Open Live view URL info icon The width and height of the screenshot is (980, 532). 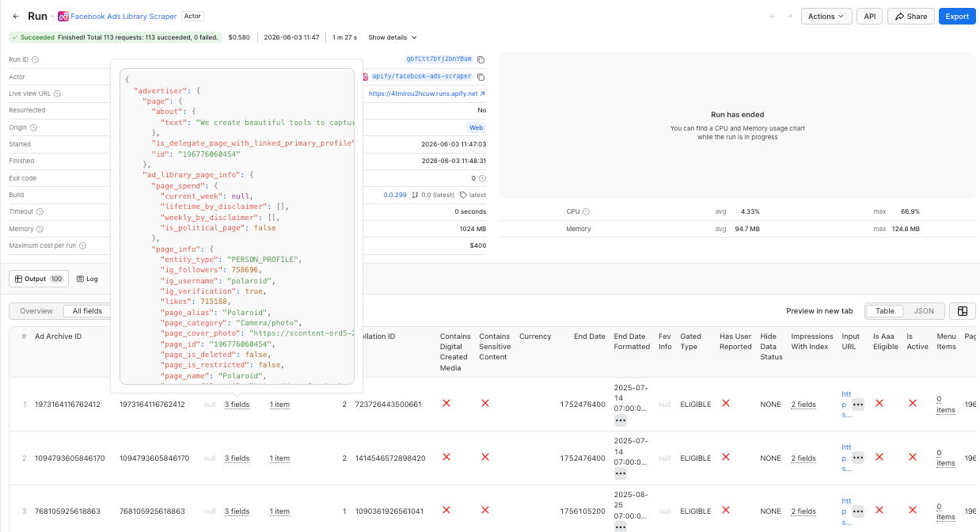pos(58,93)
